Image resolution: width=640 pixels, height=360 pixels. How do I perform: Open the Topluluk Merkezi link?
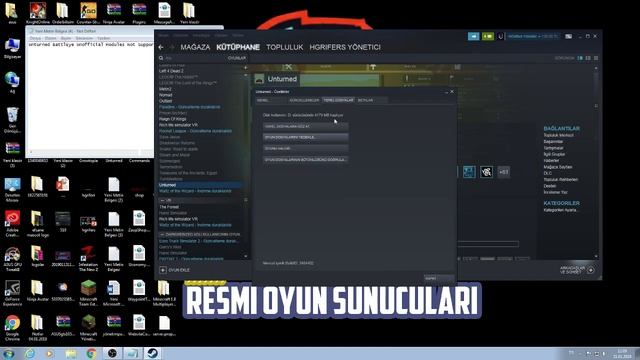click(558, 135)
